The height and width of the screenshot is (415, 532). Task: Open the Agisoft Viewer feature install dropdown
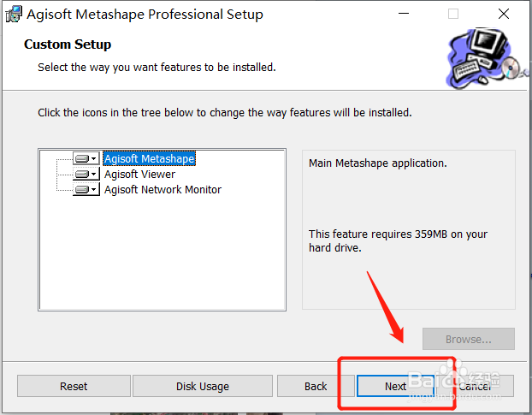(86, 174)
